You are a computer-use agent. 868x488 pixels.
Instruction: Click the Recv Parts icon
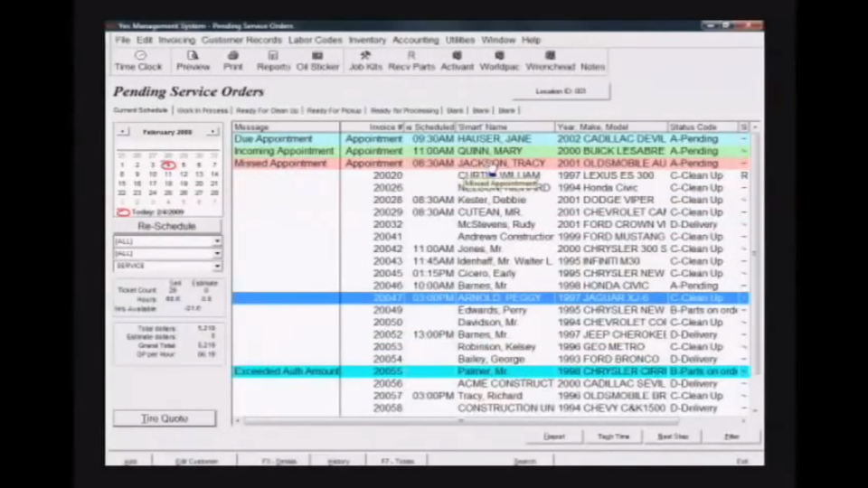click(x=411, y=61)
